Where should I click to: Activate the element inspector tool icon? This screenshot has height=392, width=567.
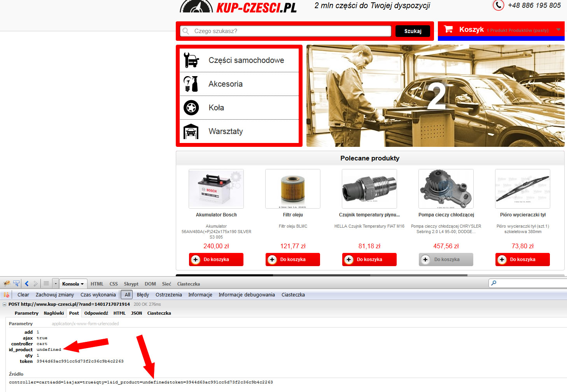click(16, 284)
